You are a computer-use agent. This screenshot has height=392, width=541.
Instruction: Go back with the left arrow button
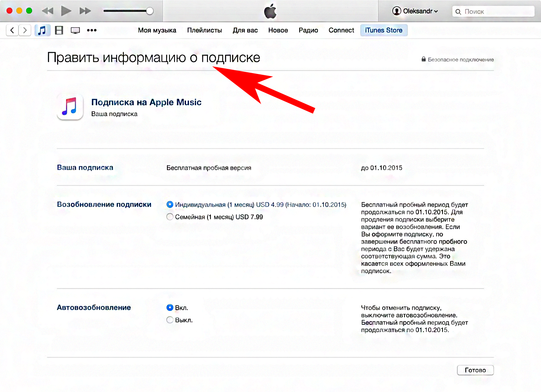click(x=12, y=30)
